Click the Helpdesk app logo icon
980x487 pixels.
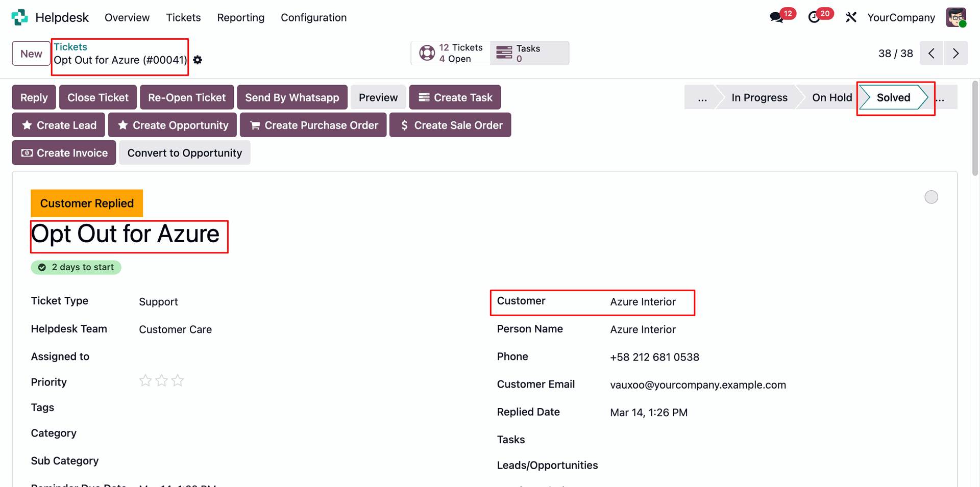coord(19,17)
